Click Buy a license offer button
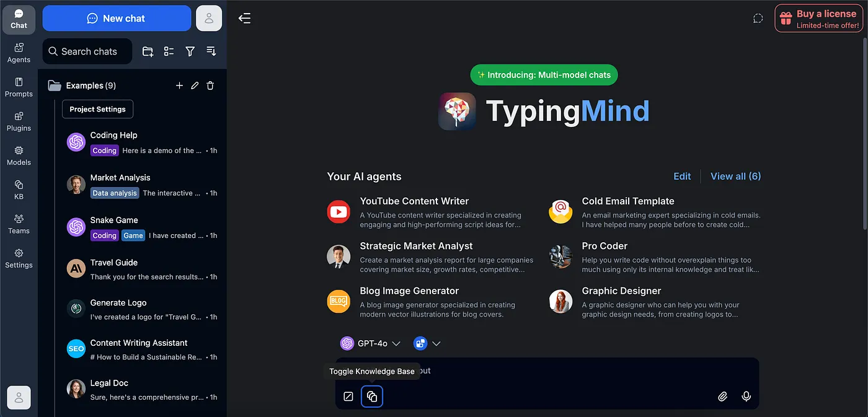Screen dimensions: 868x417 [x=818, y=19]
